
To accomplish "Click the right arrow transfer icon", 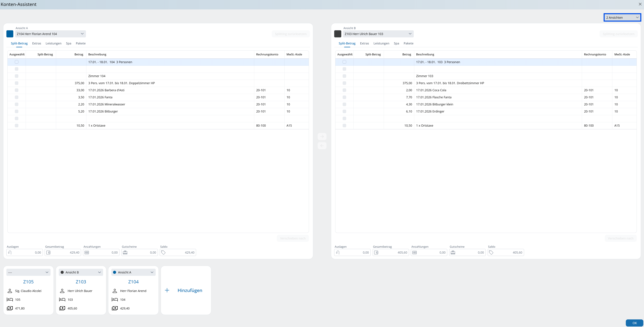I will coord(322,136).
